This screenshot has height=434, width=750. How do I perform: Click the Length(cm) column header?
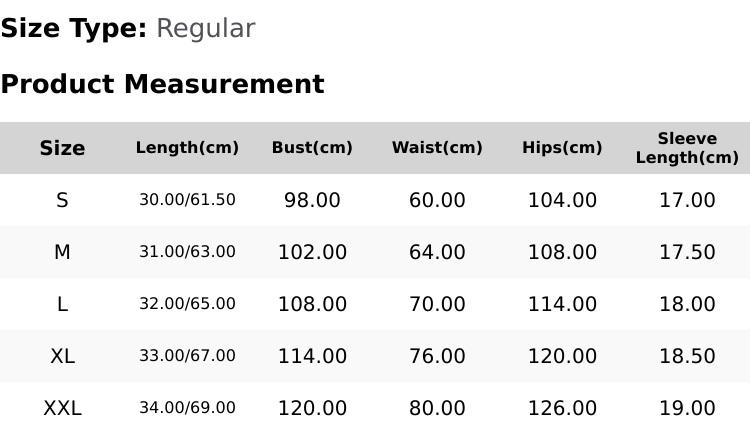tap(187, 148)
